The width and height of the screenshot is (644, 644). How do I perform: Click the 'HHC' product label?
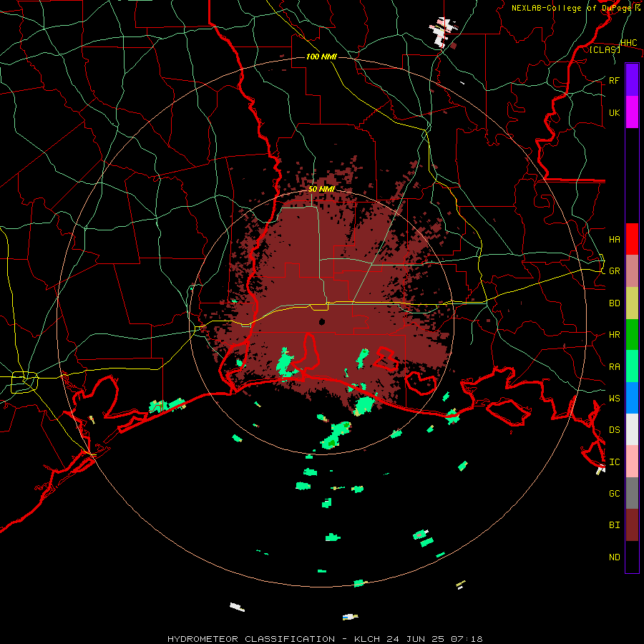click(x=628, y=43)
